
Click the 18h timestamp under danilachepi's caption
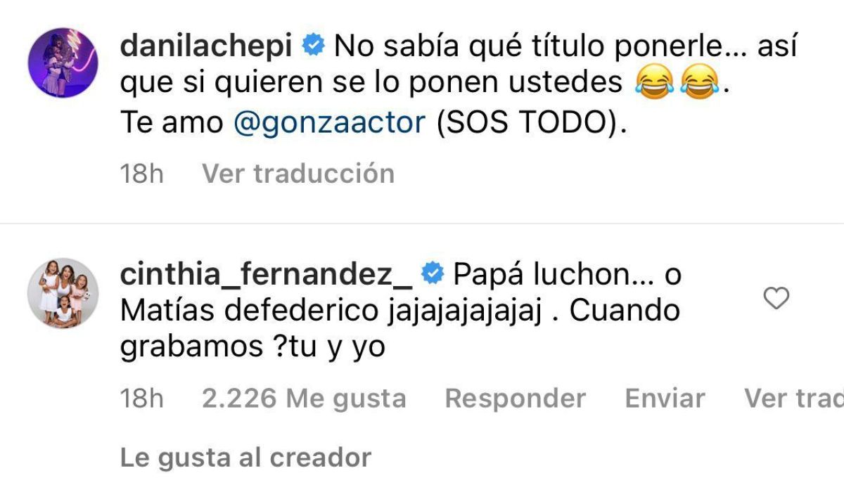[141, 174]
